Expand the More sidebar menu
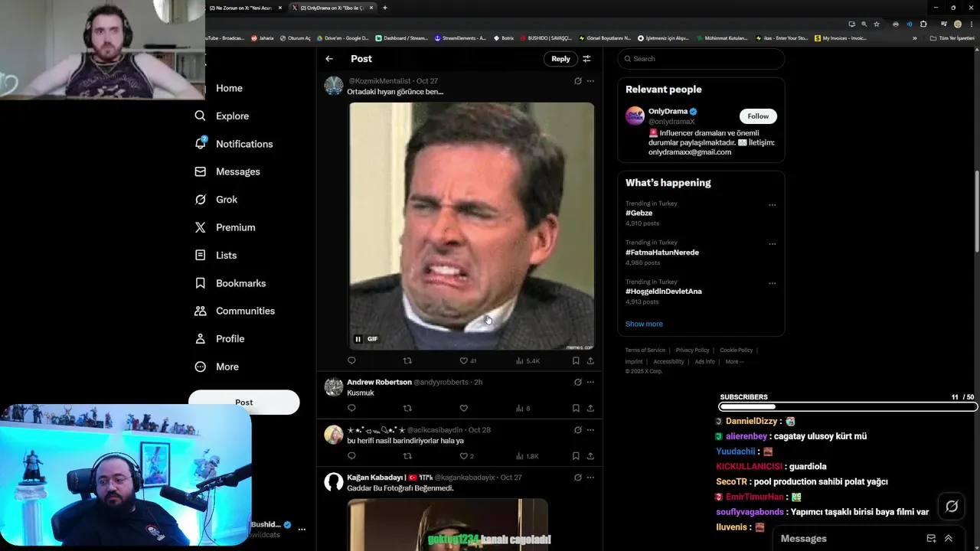This screenshot has width=980, height=551. 217,367
